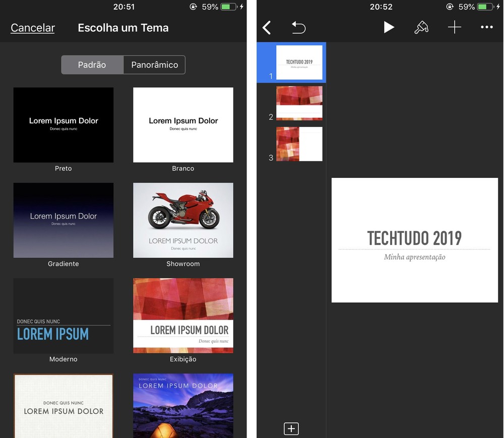
Task: Choose the Branco theme
Action: (183, 124)
